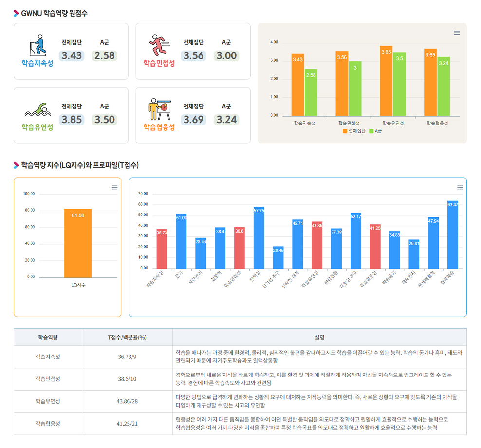Click the swimmer 학습유연성 icon

37,111
